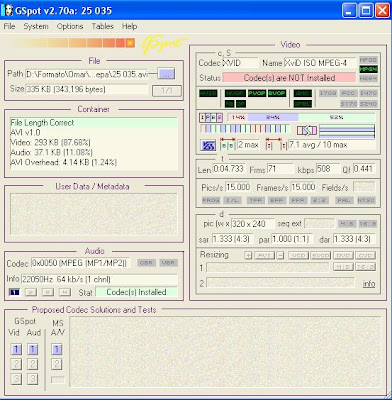The height and width of the screenshot is (400, 392).
Task: Open the Options menu
Action: coord(70,26)
